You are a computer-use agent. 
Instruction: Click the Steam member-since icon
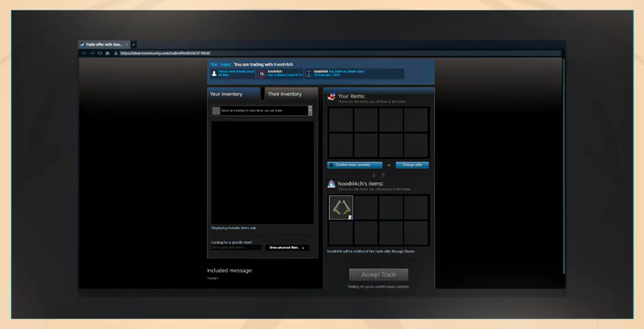coord(308,74)
